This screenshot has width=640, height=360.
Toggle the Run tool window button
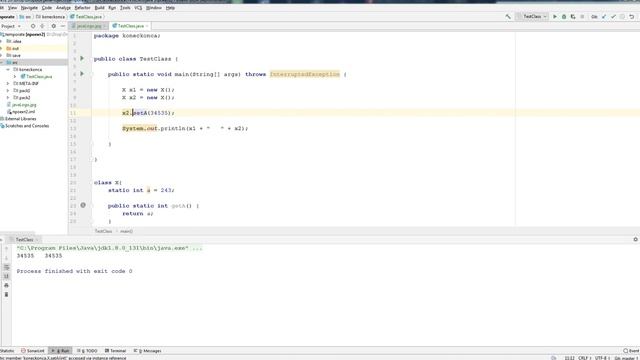click(x=60, y=351)
